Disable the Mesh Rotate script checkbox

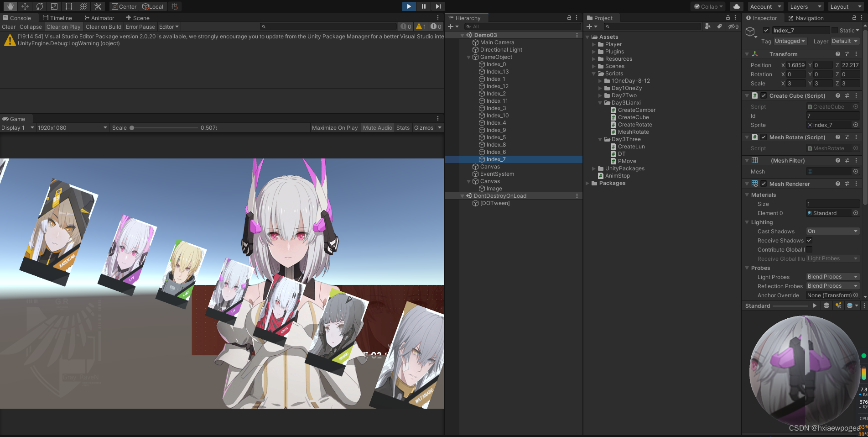pyautogui.click(x=764, y=137)
